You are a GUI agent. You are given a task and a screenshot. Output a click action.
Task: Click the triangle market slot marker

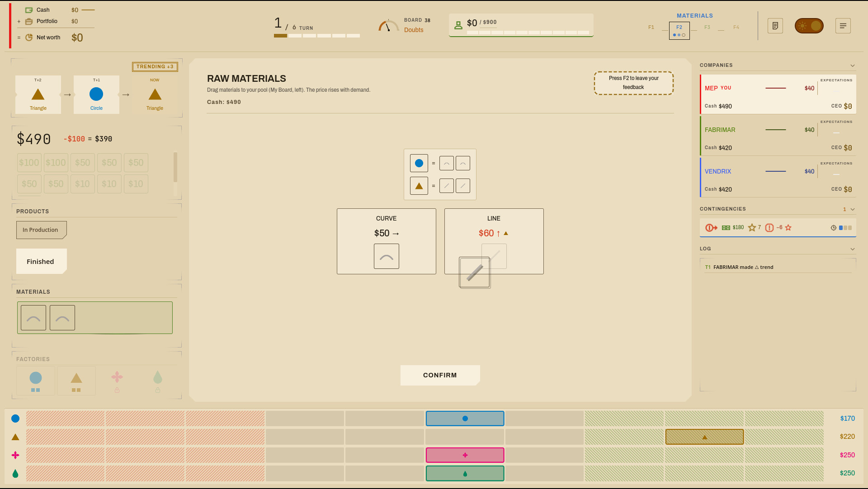(704, 437)
